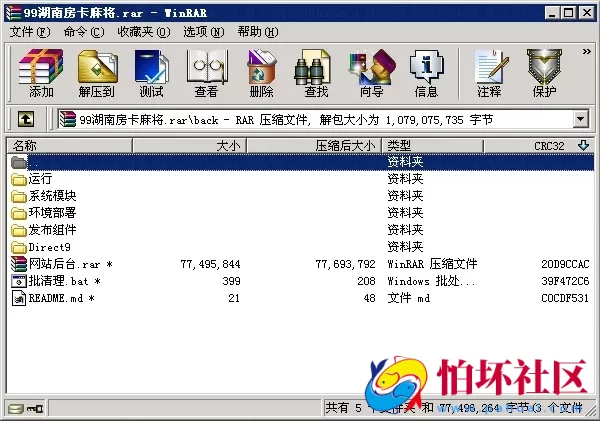Minimize the WinRAR window

[x=551, y=13]
